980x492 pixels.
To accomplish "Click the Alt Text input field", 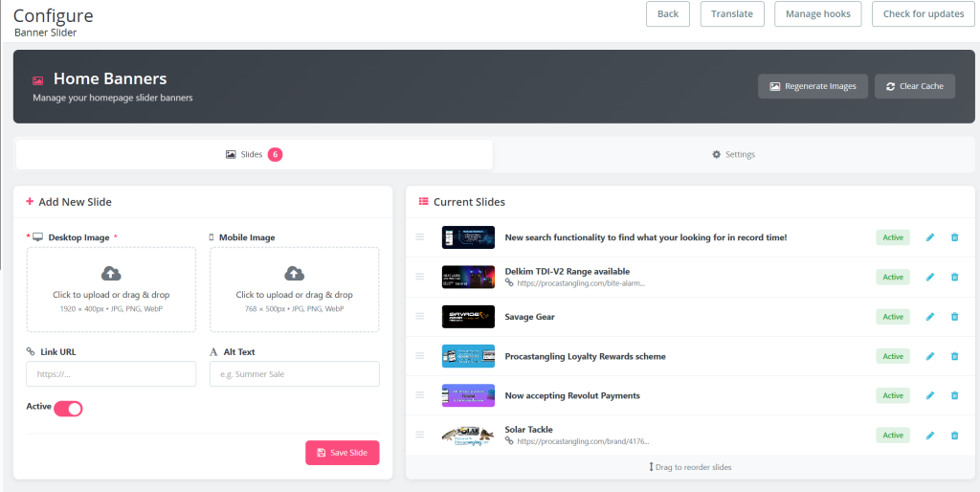I will point(294,373).
